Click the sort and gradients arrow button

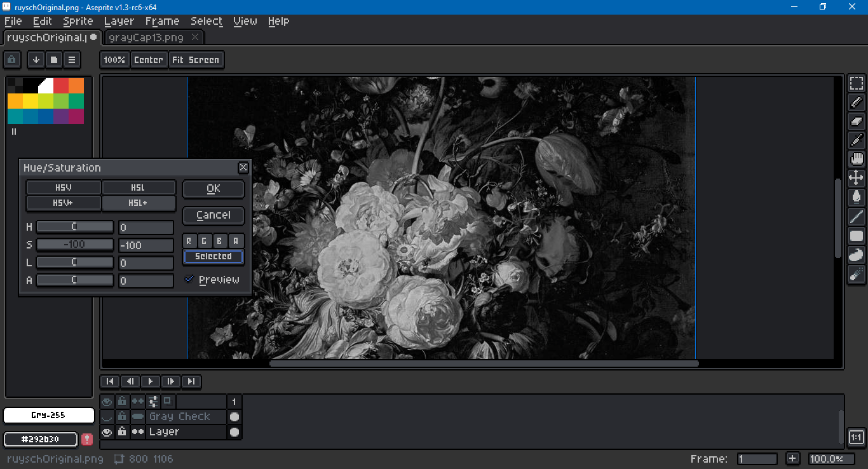point(36,60)
